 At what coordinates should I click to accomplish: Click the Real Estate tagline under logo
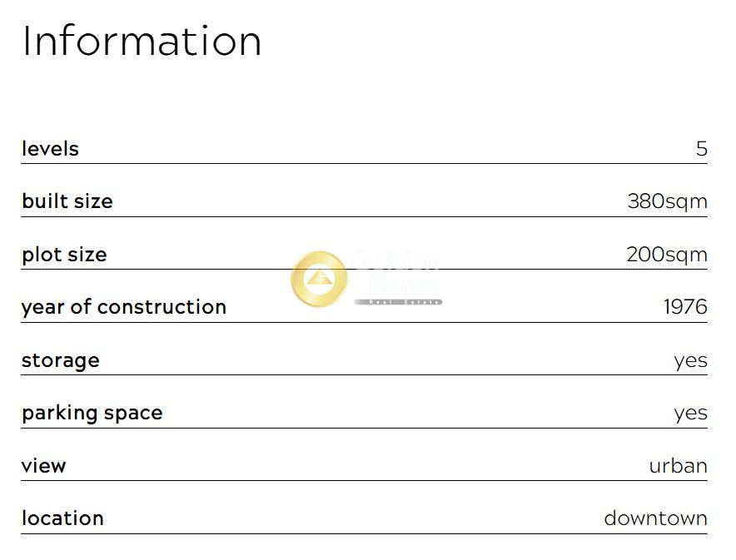(x=398, y=302)
